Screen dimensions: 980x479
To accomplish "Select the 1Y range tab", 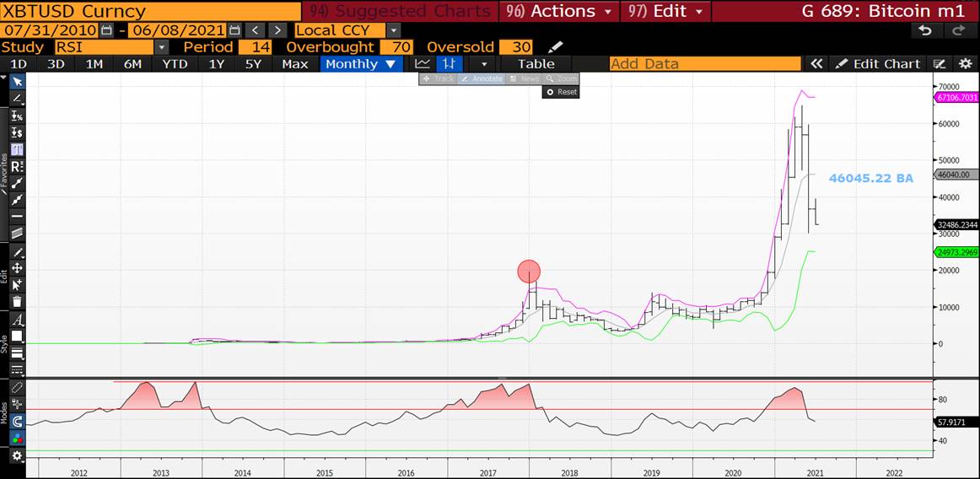I will coord(216,64).
